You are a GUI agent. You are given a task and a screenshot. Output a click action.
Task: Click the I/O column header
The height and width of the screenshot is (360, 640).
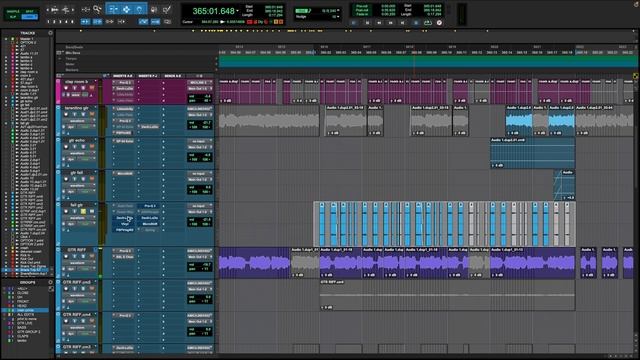(199, 76)
